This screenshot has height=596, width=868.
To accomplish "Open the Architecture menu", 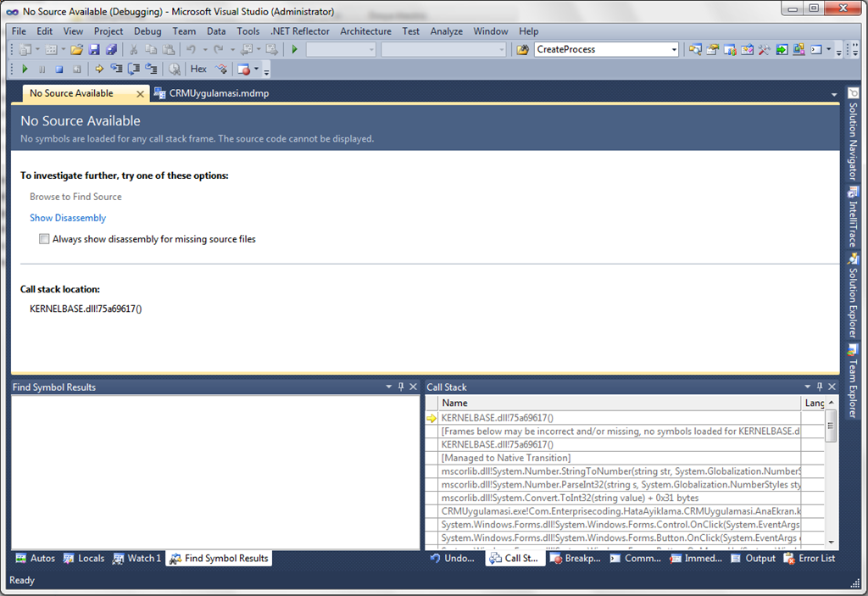I will click(365, 31).
